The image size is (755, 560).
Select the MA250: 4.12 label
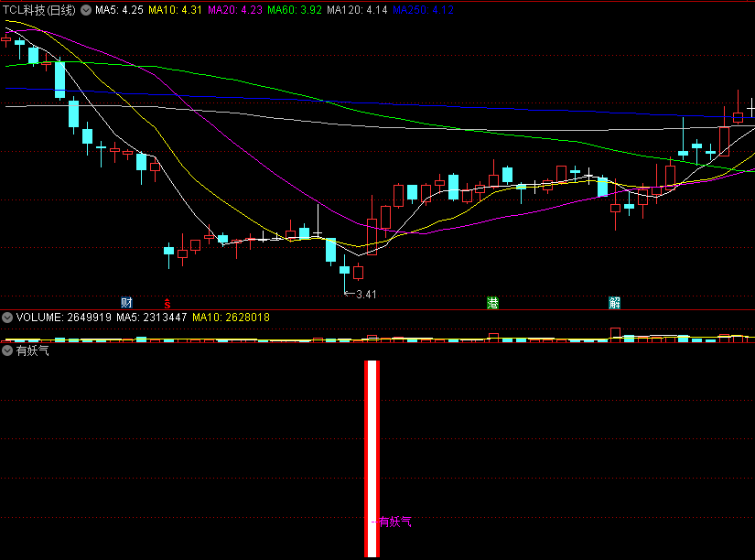(423, 10)
